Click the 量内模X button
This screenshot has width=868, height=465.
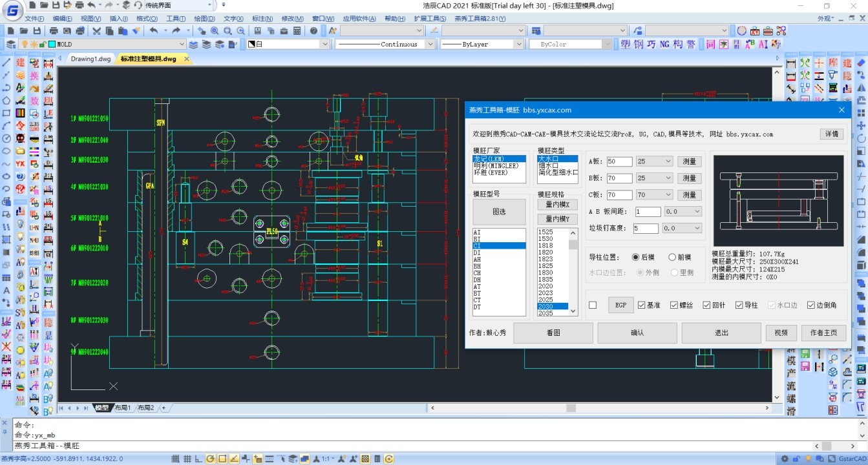tap(557, 205)
